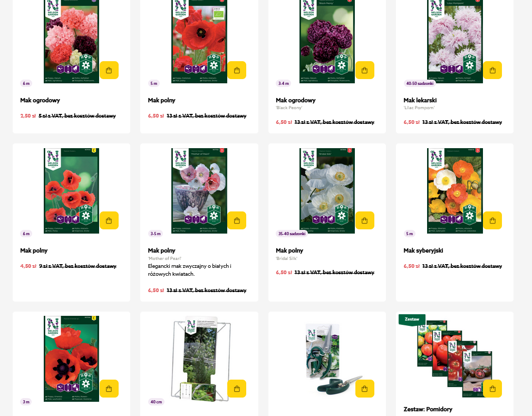
Task: Add 4,50 zł Mak polny to cart
Action: point(109,220)
